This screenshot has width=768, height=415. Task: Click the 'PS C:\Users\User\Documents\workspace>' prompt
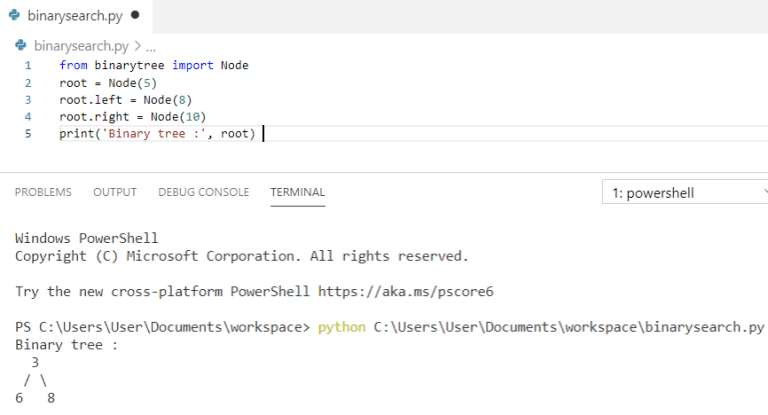[163, 327]
